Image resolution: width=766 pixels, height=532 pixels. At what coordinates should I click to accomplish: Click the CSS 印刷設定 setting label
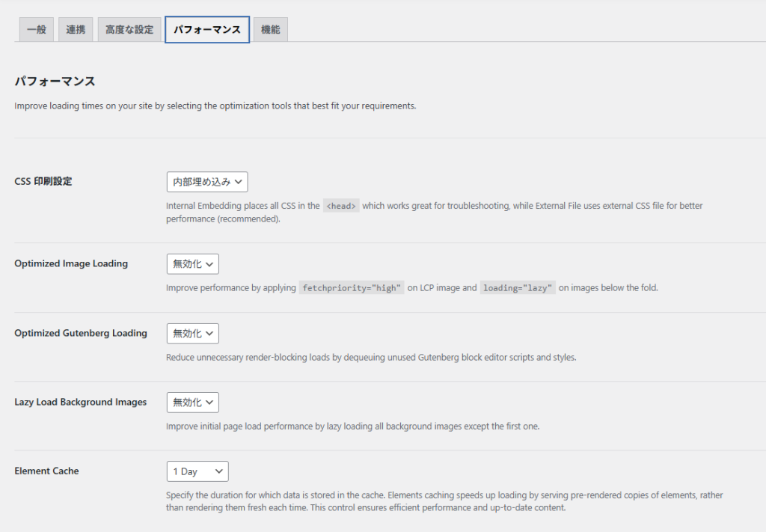pos(43,181)
